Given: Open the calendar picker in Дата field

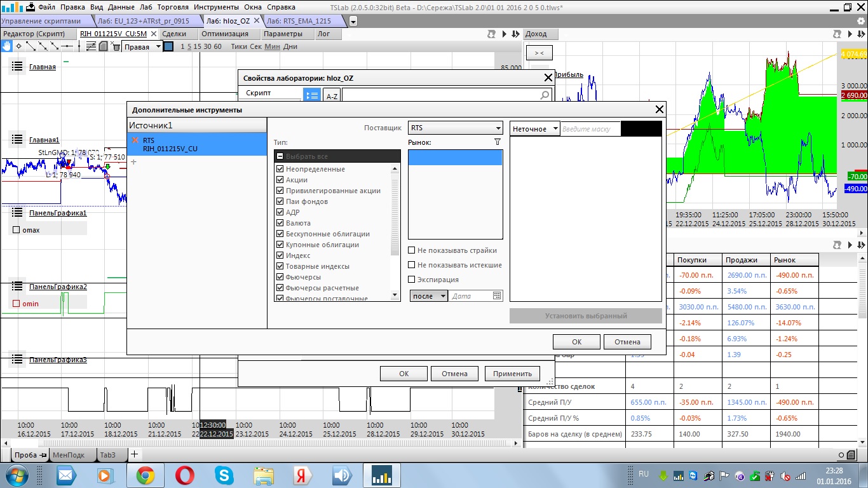Looking at the screenshot, I should [x=497, y=296].
